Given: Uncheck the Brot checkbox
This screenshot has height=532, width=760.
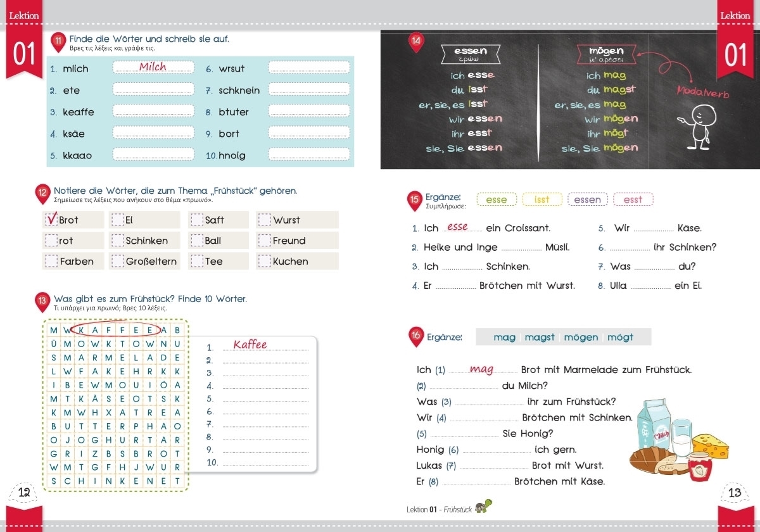Looking at the screenshot, I should click(51, 220).
